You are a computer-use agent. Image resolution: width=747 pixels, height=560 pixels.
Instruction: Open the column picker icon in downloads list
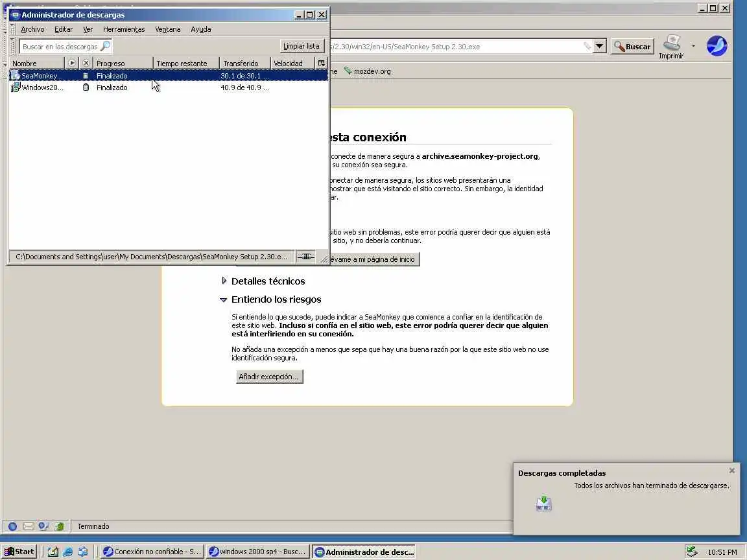pyautogui.click(x=322, y=63)
